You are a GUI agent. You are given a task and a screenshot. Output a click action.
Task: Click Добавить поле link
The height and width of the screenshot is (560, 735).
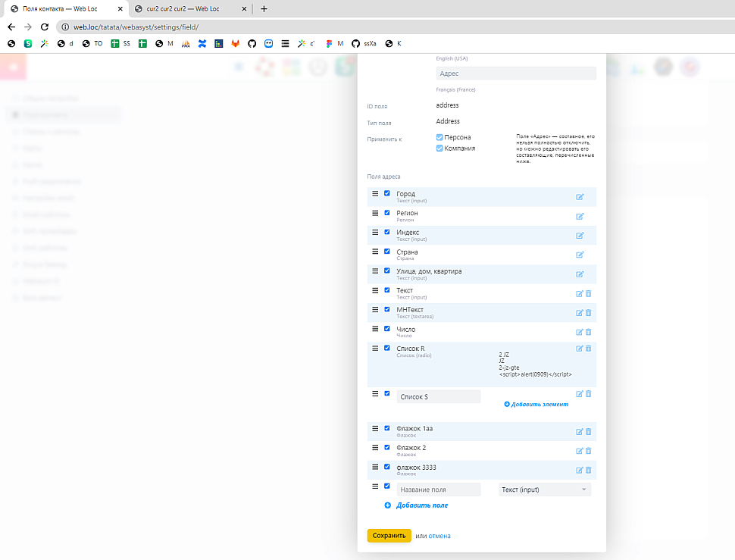pyautogui.click(x=421, y=505)
